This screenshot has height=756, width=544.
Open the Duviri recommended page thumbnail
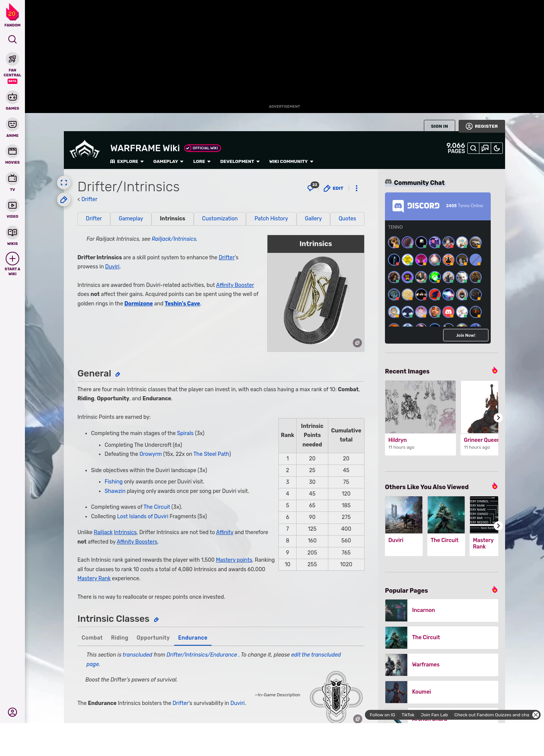(x=404, y=515)
